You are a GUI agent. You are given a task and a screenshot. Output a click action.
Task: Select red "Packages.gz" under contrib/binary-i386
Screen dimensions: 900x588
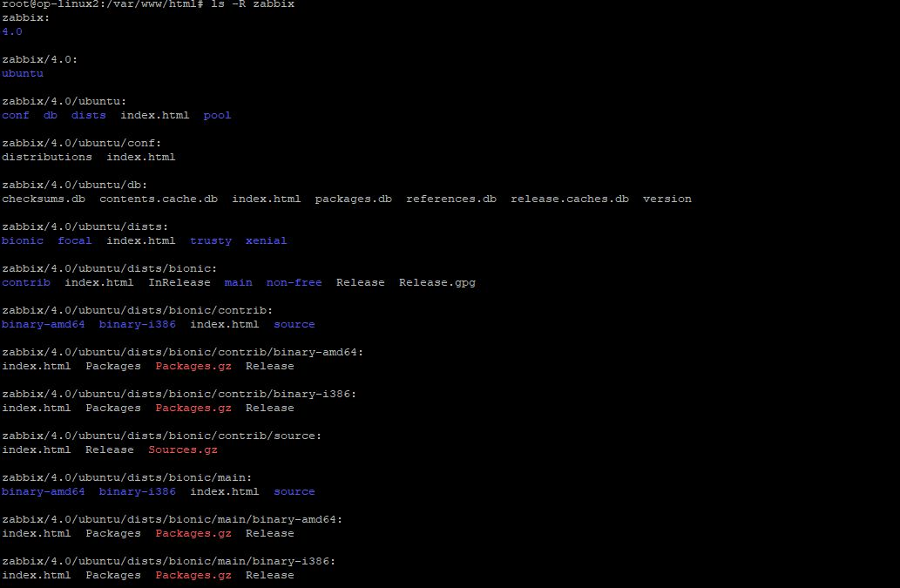point(193,409)
